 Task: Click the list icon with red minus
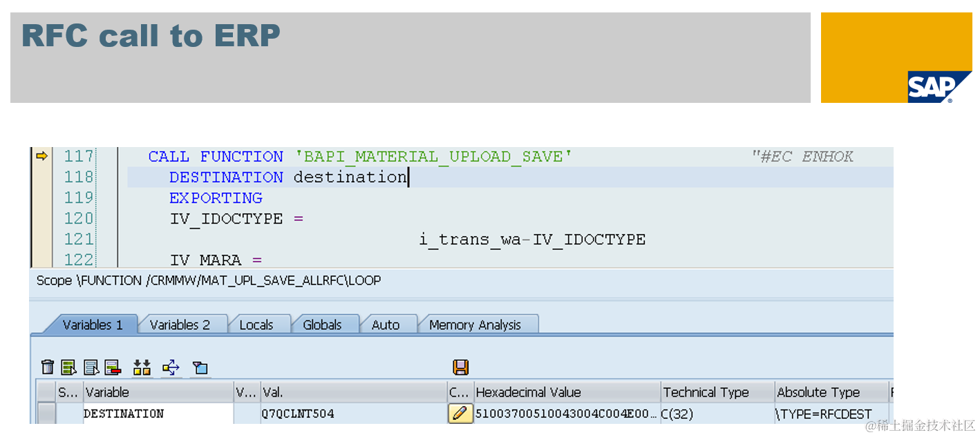coord(113,367)
